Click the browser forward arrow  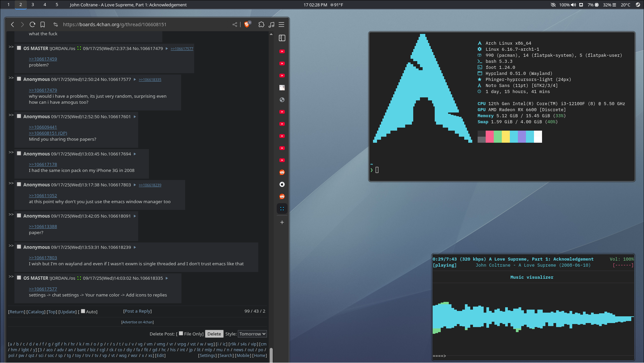22,25
